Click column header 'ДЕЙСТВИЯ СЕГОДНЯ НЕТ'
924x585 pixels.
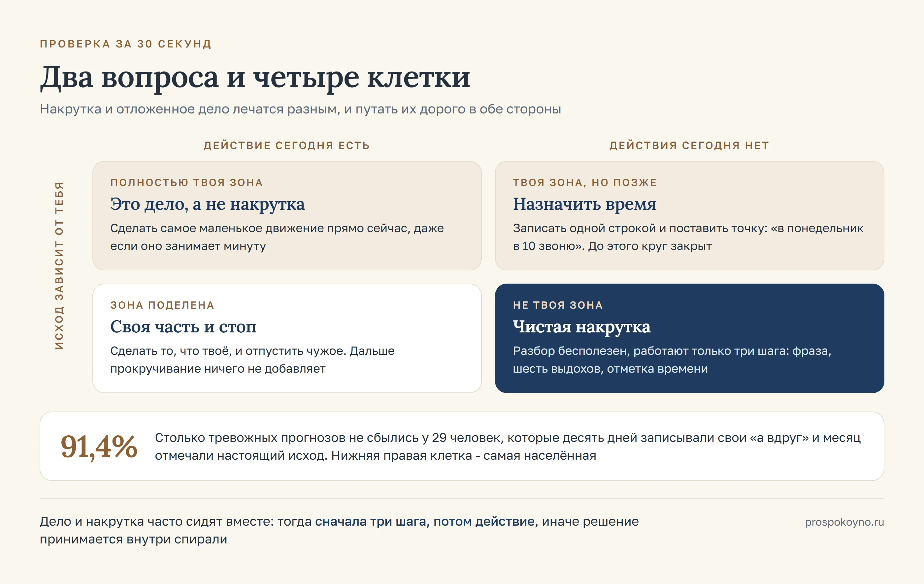(690, 146)
